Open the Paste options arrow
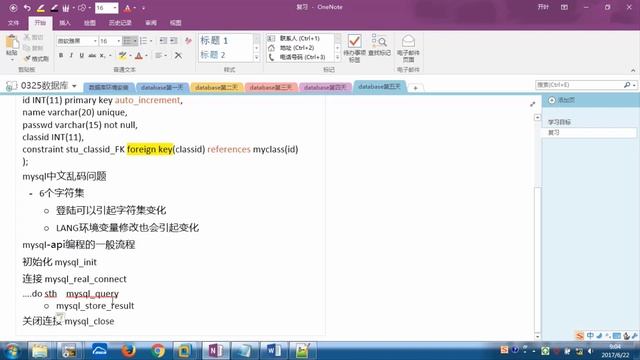The image size is (640, 360). [12, 60]
